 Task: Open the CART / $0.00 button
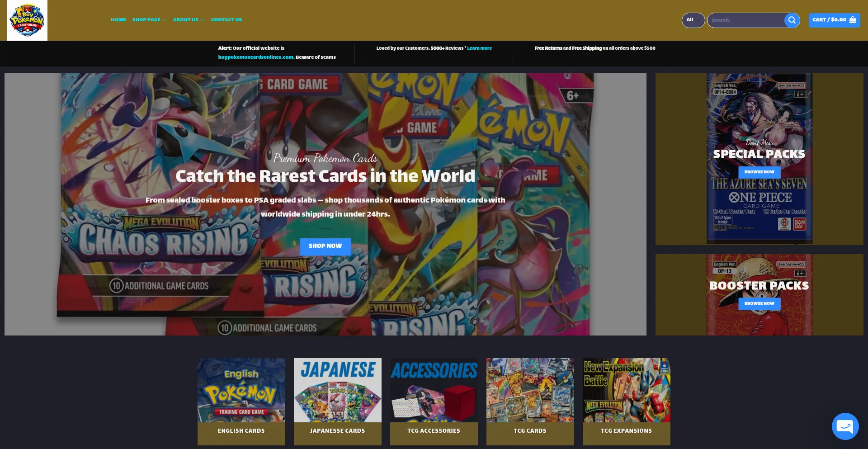point(834,20)
